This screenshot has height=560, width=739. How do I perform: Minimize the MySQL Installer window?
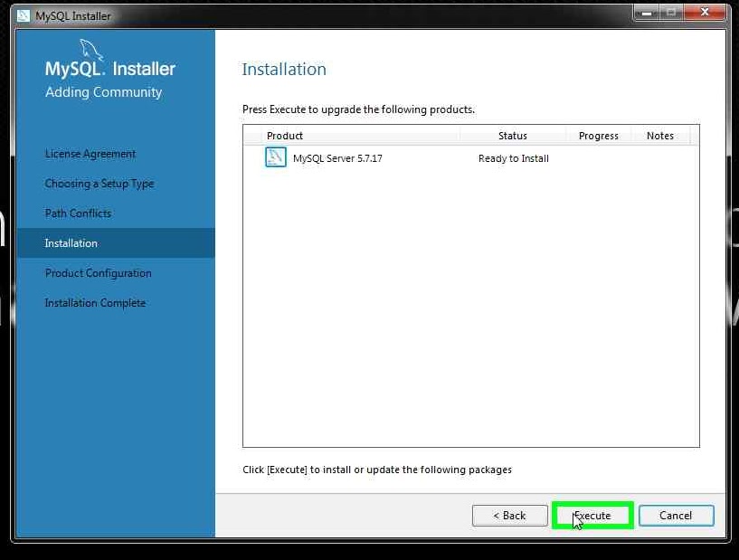point(647,13)
